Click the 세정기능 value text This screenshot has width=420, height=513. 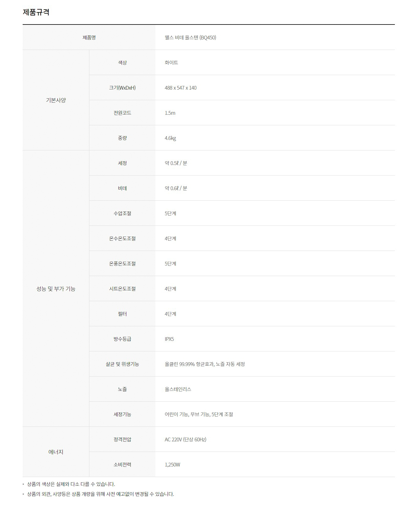[199, 414]
